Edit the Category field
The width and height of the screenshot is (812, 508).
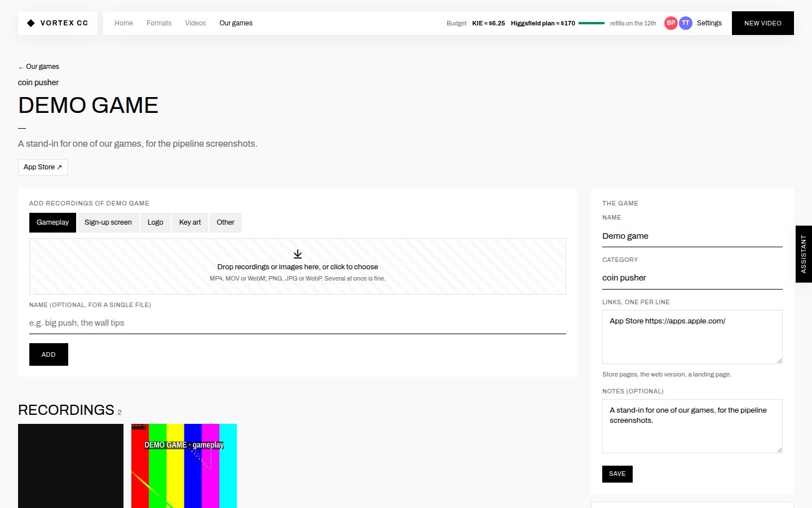(692, 278)
